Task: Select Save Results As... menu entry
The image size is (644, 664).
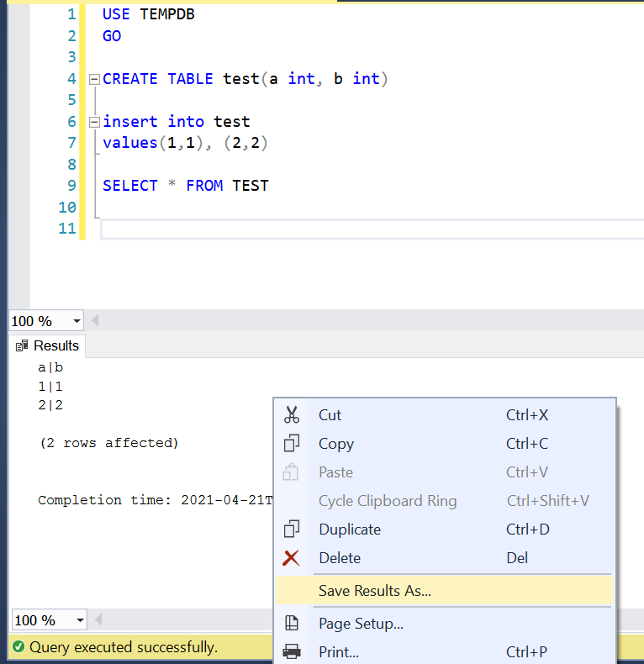Action: 444,591
